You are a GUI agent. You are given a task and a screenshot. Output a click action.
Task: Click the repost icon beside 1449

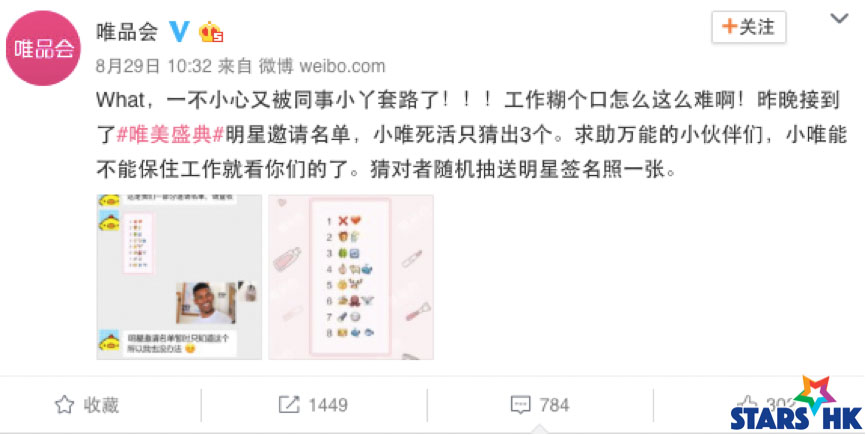[289, 405]
